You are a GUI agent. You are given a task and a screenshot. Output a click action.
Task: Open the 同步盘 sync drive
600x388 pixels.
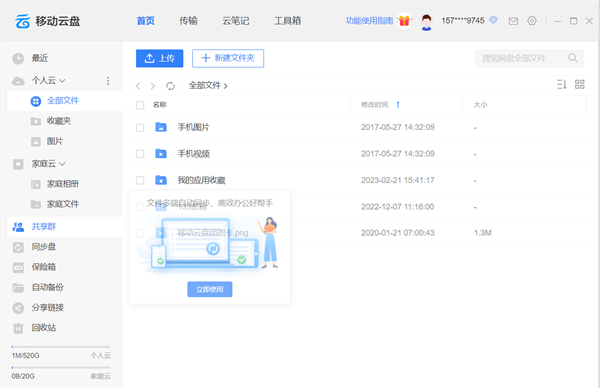tap(44, 247)
